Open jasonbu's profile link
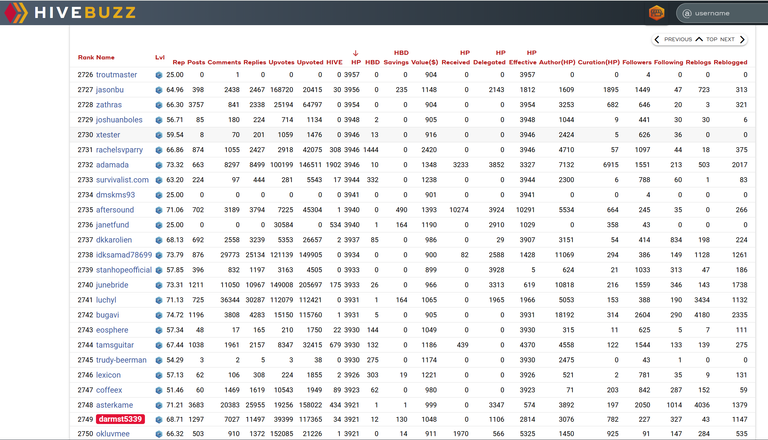The image size is (768, 440). coord(110,90)
